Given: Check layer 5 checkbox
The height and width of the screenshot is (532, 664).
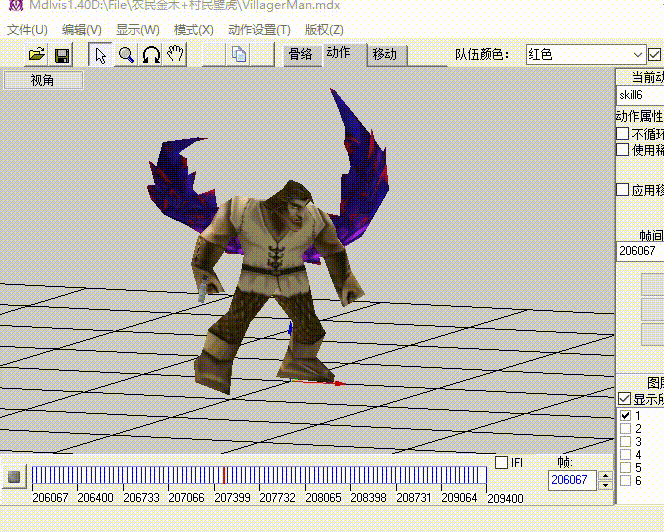Looking at the screenshot, I should [x=625, y=467].
